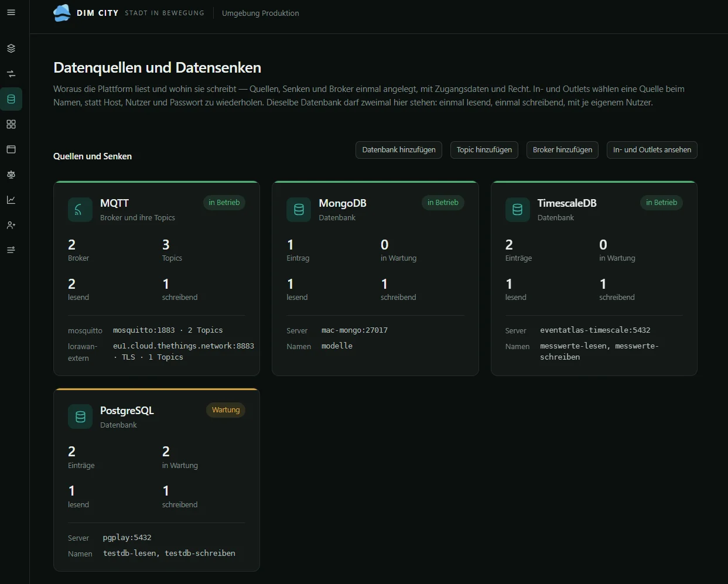Image resolution: width=728 pixels, height=584 pixels.
Task: Click the 'mosquitto' broker label
Action: pyautogui.click(x=85, y=331)
